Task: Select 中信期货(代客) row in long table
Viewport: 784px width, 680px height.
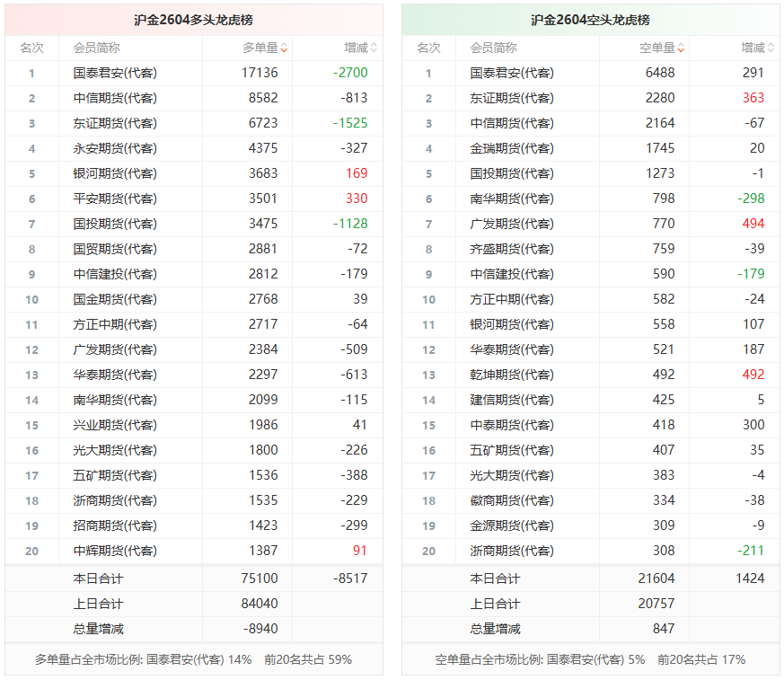Action: click(194, 98)
